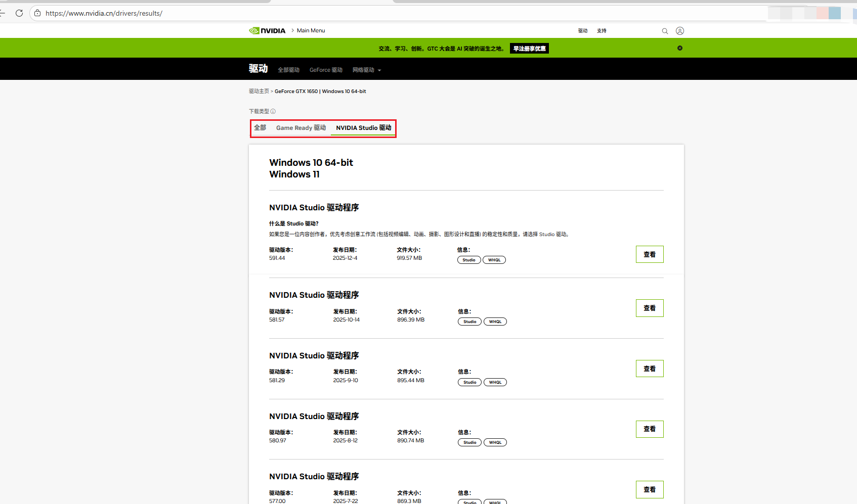
Task: Click the WHQL tag for version 581.57
Action: pos(495,322)
